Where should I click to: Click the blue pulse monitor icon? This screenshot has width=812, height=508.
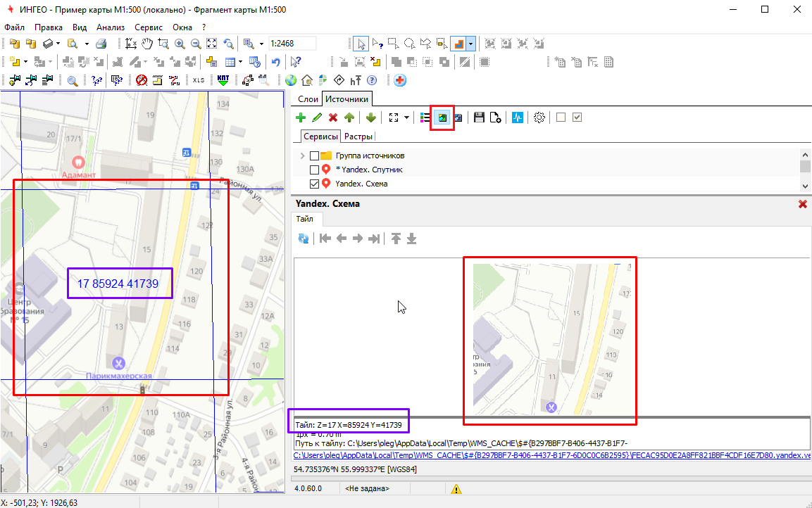[x=518, y=118]
